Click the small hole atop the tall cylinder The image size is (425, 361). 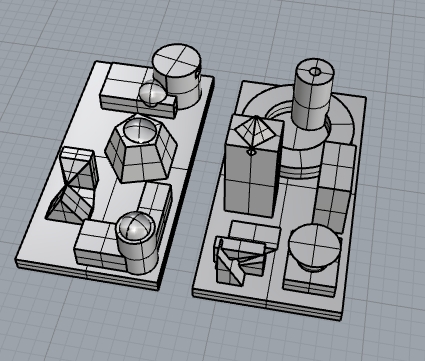pos(314,71)
